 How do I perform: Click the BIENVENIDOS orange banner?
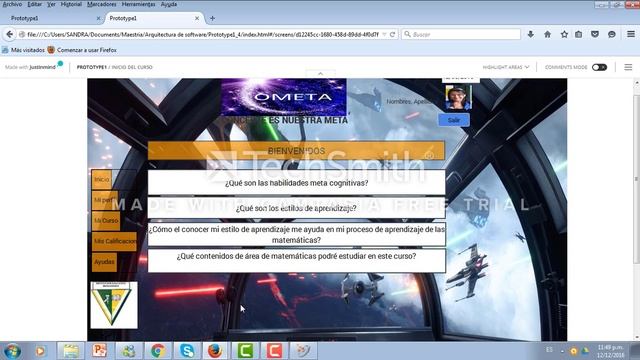[x=296, y=151]
